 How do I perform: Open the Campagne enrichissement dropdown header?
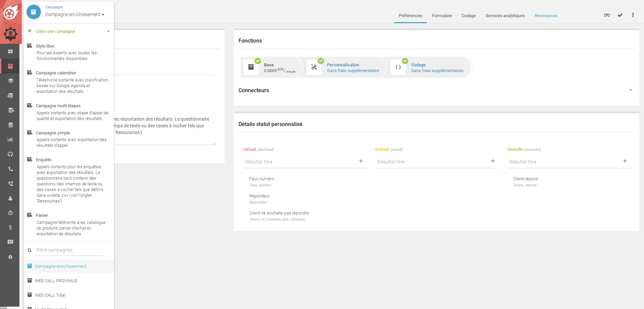coord(74,14)
